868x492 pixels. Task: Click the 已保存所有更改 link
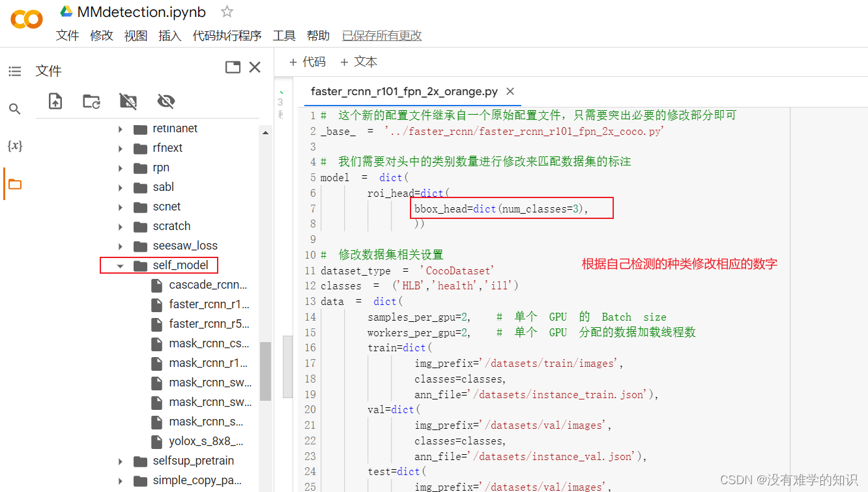(382, 36)
